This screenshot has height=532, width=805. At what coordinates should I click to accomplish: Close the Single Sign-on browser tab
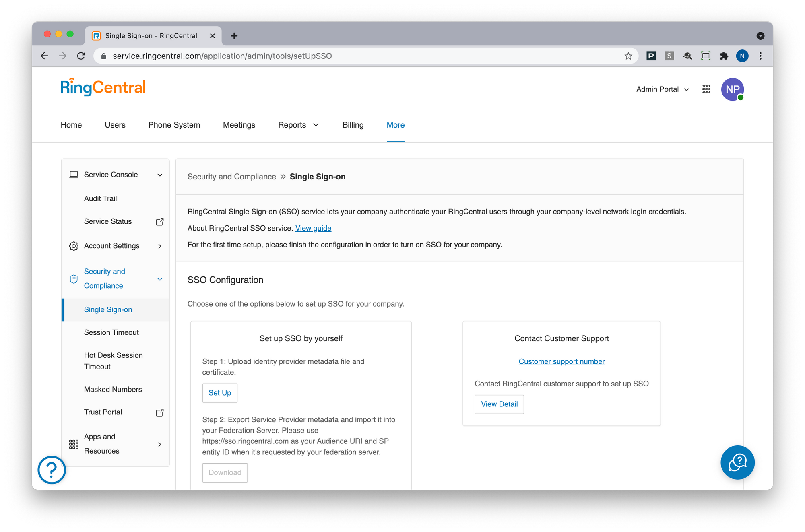[213, 36]
